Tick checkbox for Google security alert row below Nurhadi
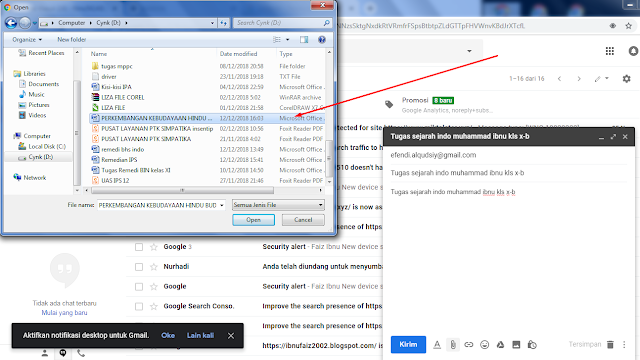Image resolution: width=640 pixels, height=360 pixels. 139,287
